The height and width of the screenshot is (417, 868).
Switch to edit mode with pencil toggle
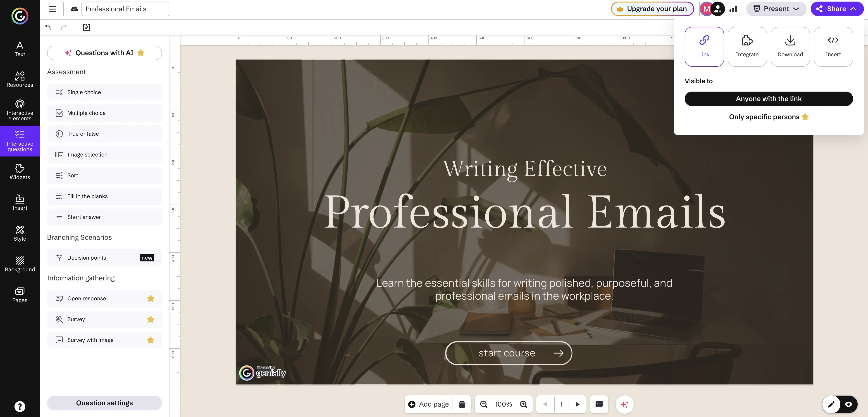pyautogui.click(x=831, y=404)
